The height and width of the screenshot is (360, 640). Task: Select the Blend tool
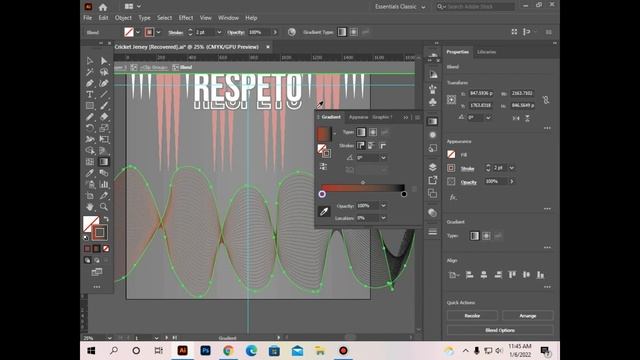pos(104,173)
